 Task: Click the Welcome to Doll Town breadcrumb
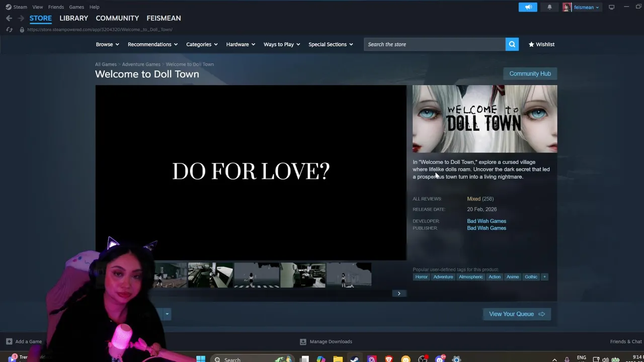click(190, 64)
